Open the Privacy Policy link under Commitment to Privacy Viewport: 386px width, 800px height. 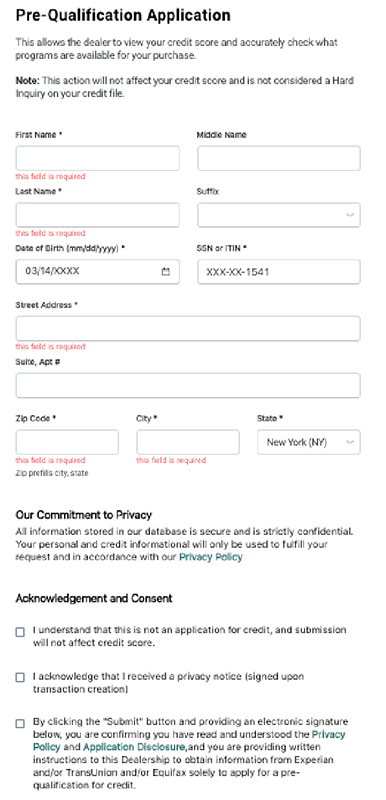point(211,557)
